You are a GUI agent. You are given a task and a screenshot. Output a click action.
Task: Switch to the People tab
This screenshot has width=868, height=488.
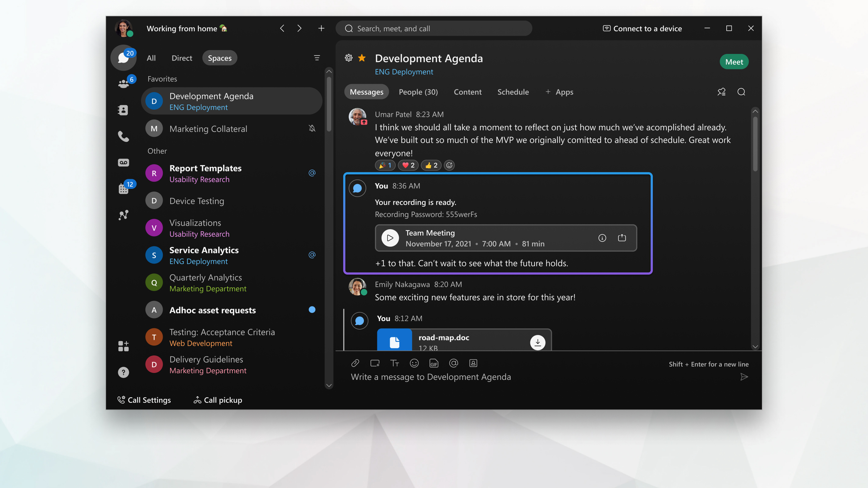[418, 92]
